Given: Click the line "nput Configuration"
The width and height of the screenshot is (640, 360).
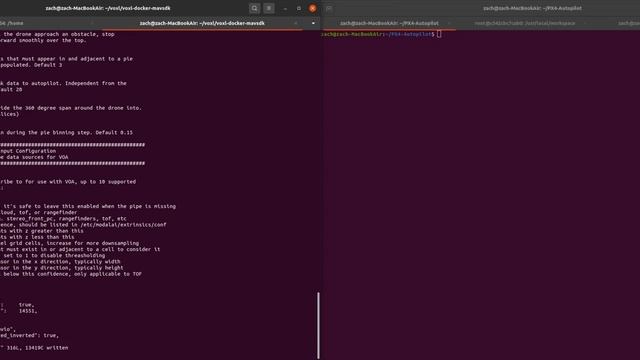Looking at the screenshot, I should coord(28,151).
